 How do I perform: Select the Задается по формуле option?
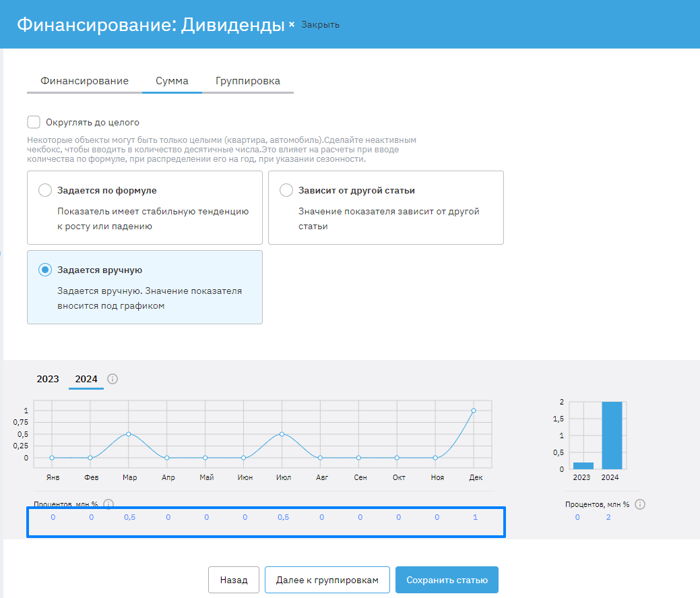(45, 190)
